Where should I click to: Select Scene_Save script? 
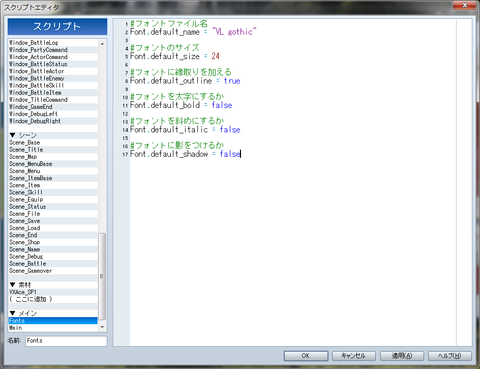point(53,221)
